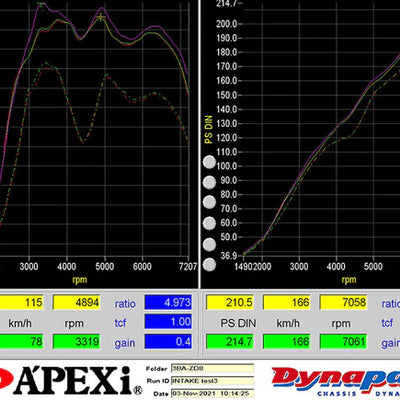The image size is (400, 400).
Task: Select the green 78 km/h value field
Action: click(x=21, y=341)
